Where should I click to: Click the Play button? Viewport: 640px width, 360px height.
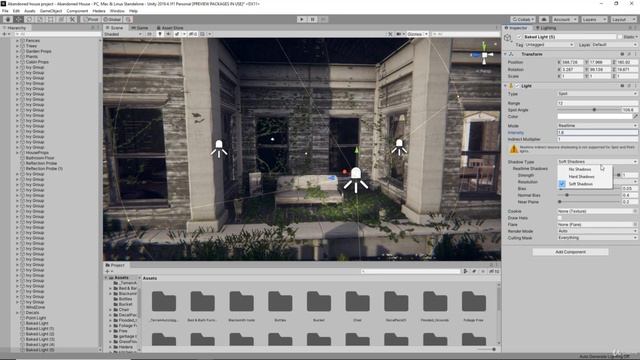pyautogui.click(x=302, y=19)
